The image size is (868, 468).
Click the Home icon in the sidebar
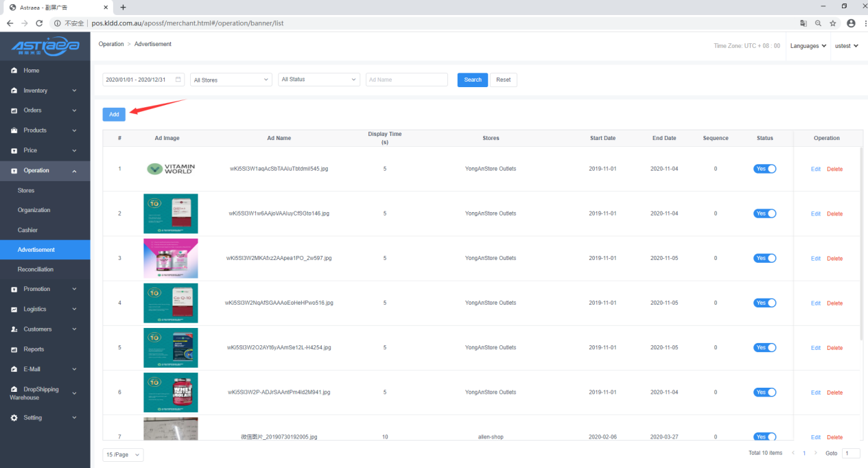click(14, 71)
